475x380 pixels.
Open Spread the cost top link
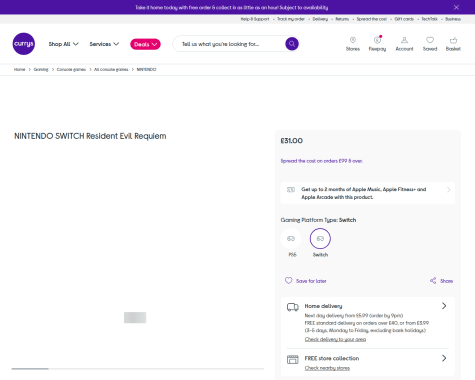[372, 19]
